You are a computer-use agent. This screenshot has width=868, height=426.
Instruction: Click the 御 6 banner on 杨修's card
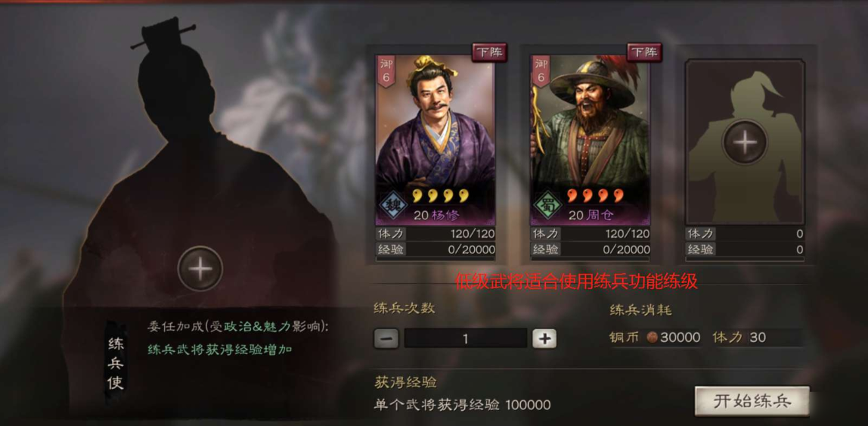click(386, 70)
